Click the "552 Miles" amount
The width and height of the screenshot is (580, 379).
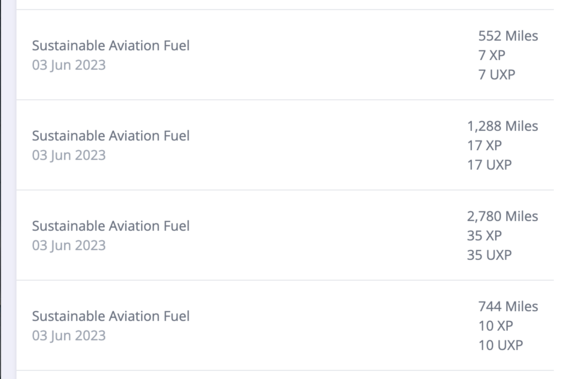[508, 36]
